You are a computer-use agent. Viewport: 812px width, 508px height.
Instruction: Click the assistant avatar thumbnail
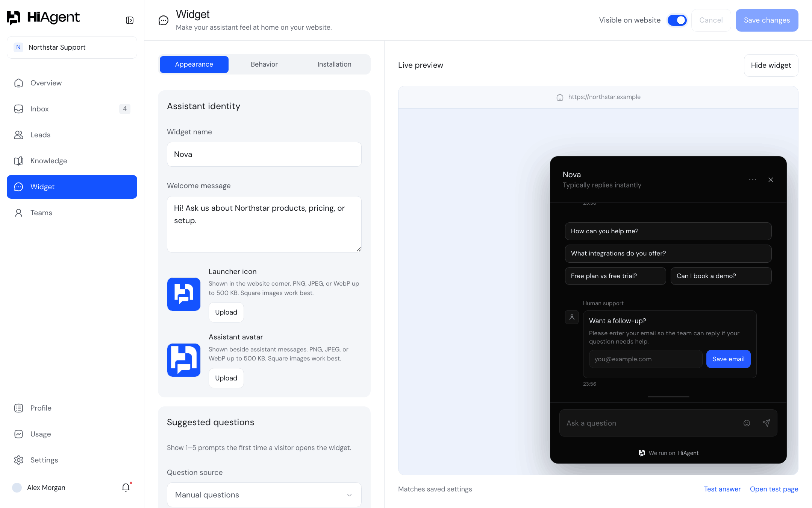[x=184, y=360]
